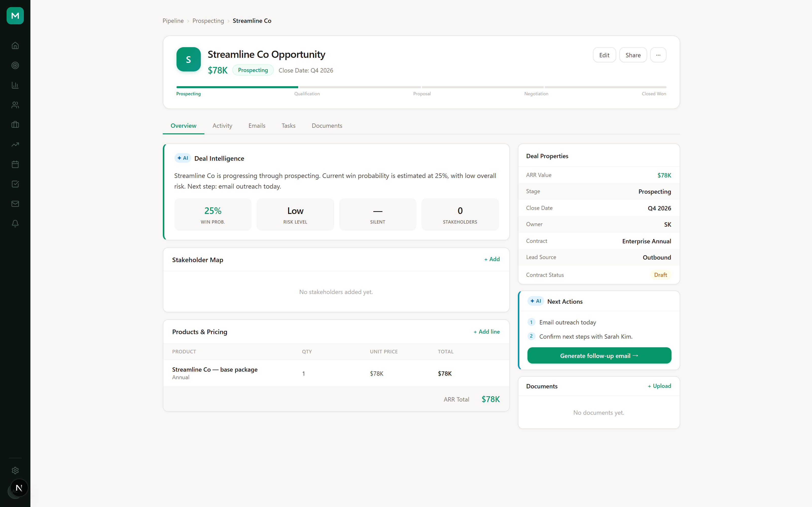
Task: Switch to the Documents tab
Action: pyautogui.click(x=327, y=126)
